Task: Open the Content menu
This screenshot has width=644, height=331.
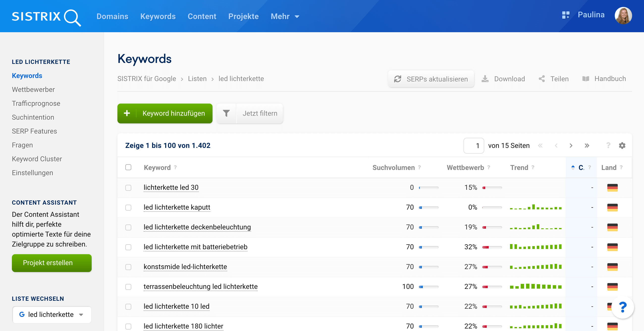Action: pos(202,17)
